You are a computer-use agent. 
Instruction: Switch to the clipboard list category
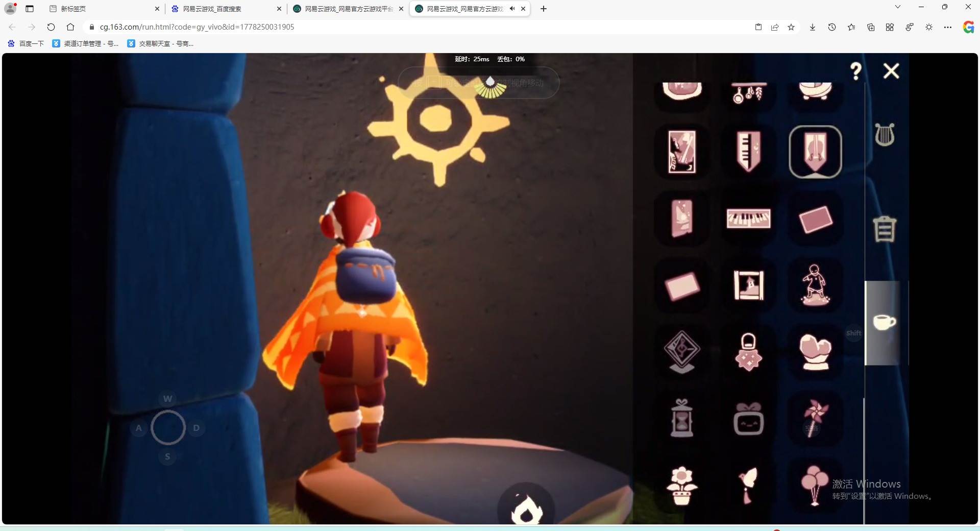coord(885,229)
